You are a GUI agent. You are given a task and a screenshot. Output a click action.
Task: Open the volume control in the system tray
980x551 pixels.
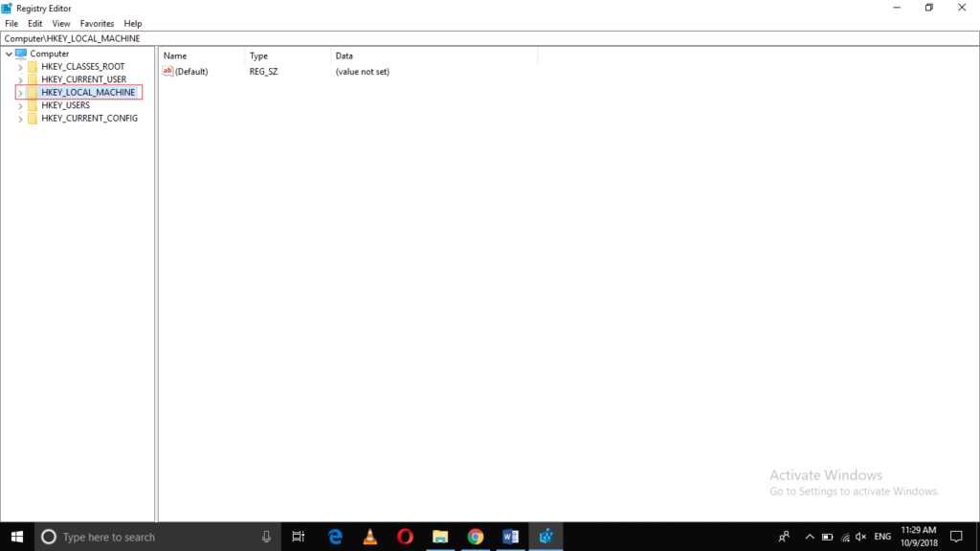[x=860, y=537]
